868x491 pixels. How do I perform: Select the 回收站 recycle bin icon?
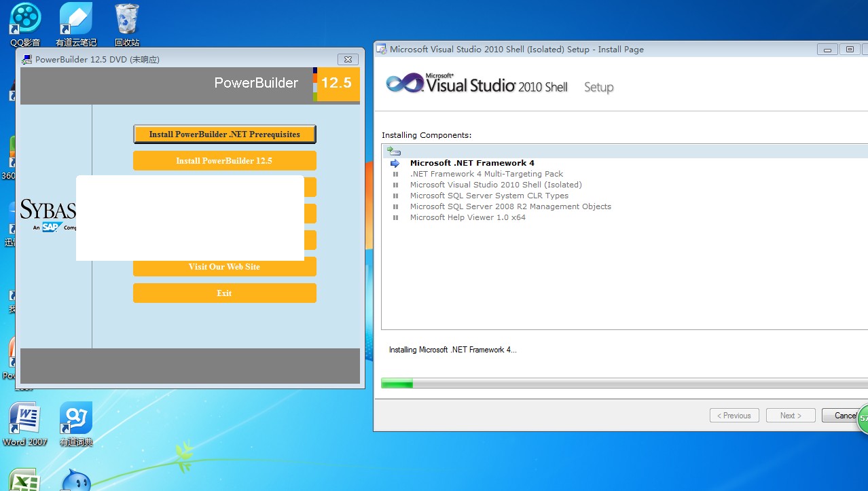(x=127, y=24)
